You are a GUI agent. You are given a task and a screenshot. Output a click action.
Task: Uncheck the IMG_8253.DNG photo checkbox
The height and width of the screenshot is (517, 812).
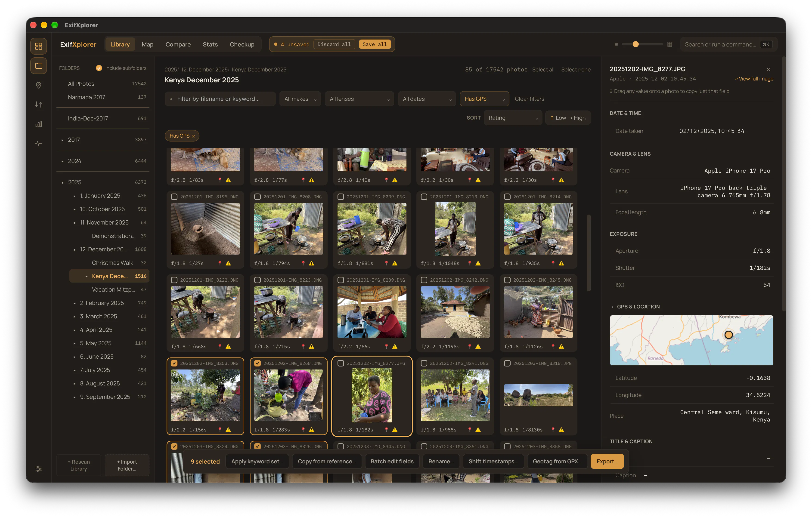pyautogui.click(x=174, y=363)
